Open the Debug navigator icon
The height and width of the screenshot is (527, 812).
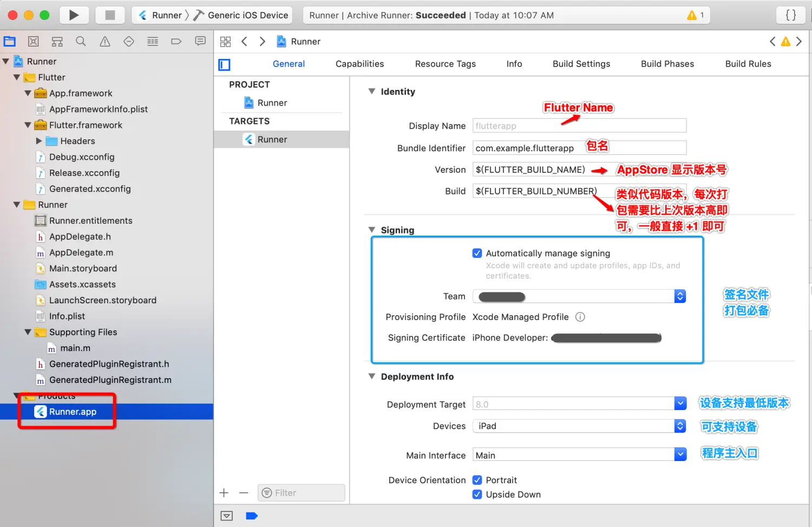153,41
